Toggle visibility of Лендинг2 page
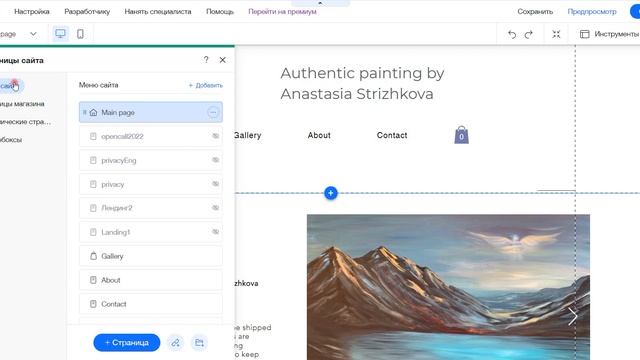The image size is (640, 360). tap(216, 208)
